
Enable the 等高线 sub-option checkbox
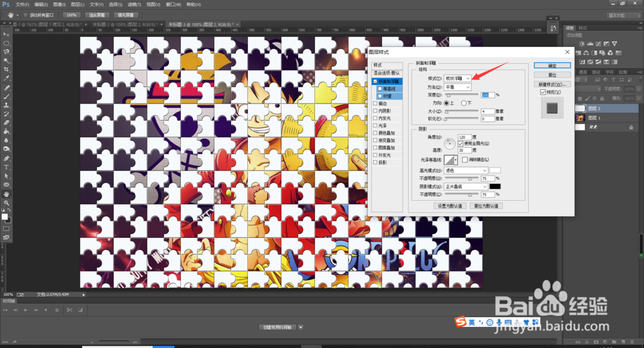[x=380, y=89]
